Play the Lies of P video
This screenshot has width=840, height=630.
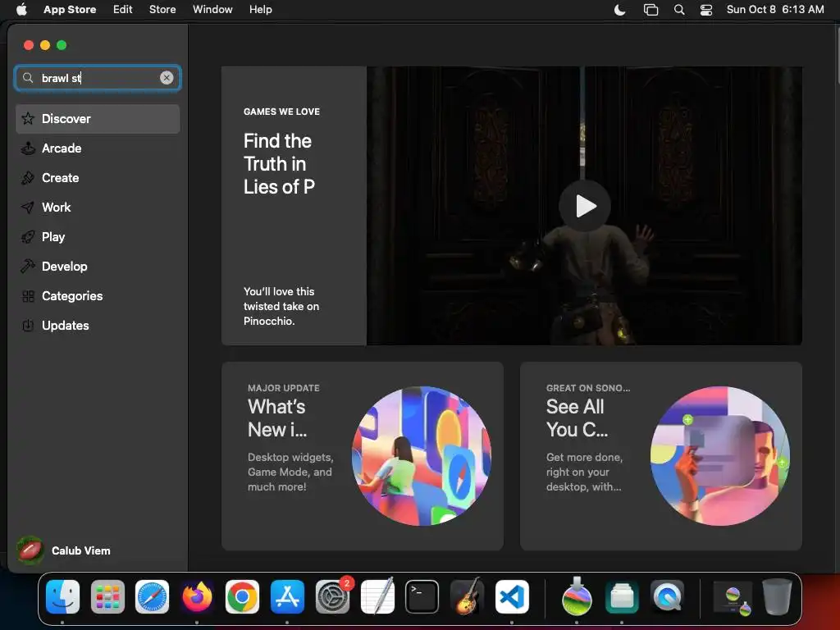(x=584, y=206)
